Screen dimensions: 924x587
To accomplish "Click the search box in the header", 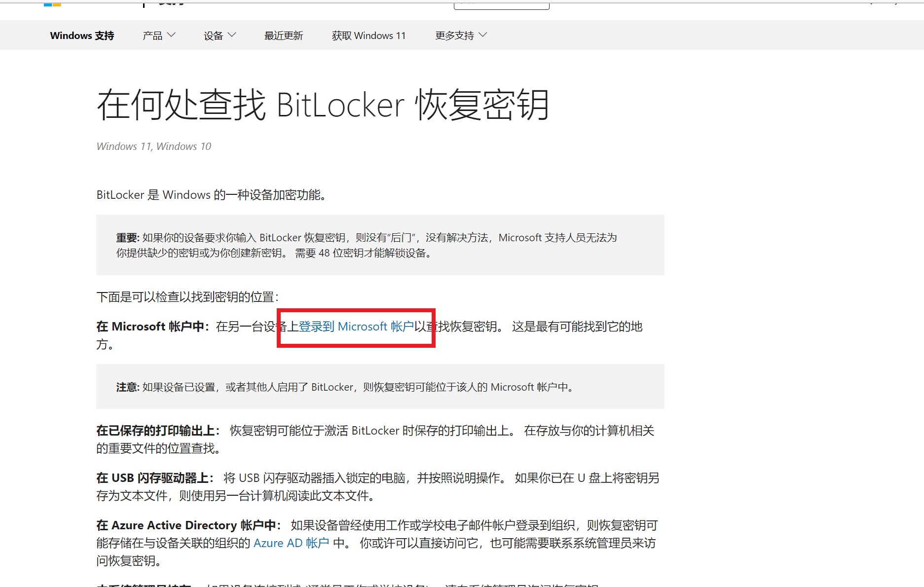I will click(x=501, y=5).
